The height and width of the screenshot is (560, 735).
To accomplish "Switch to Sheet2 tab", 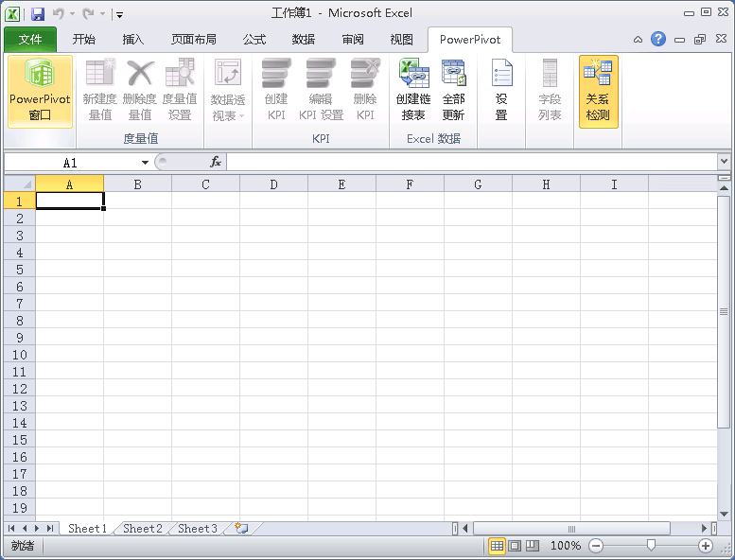I will click(x=143, y=529).
